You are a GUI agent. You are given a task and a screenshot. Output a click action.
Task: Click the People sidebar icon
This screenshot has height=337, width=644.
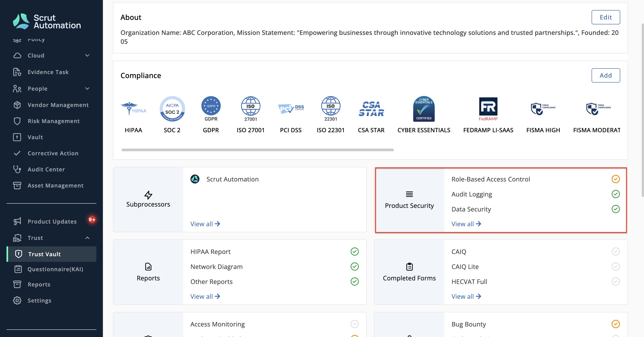[x=17, y=89]
